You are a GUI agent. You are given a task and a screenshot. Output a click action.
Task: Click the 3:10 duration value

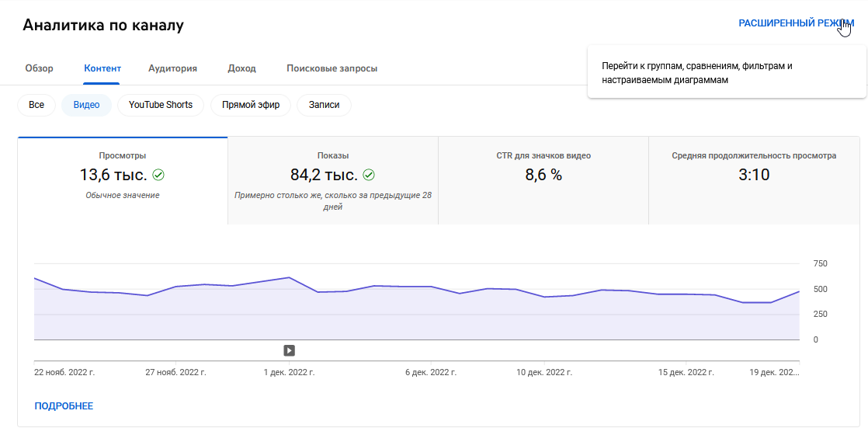754,175
